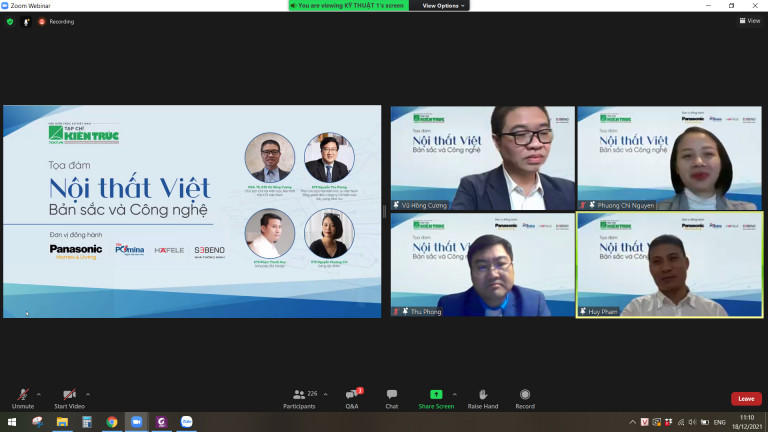
Task: Click the green Share Screen icon
Action: coord(436,395)
